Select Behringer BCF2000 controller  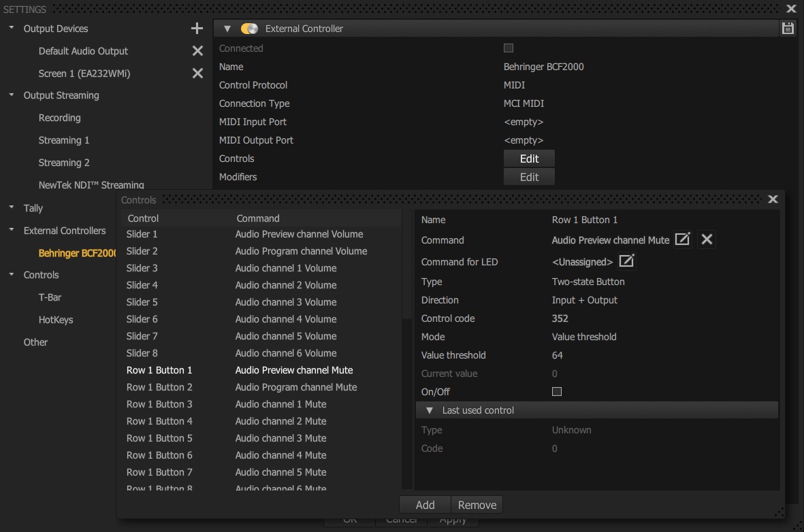77,253
